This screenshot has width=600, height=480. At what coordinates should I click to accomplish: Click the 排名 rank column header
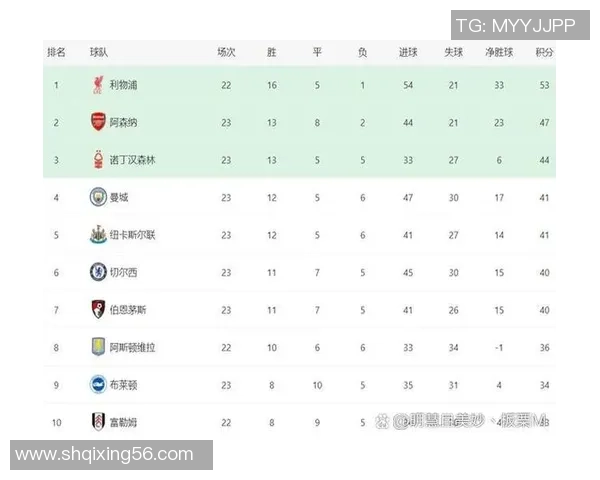56,52
